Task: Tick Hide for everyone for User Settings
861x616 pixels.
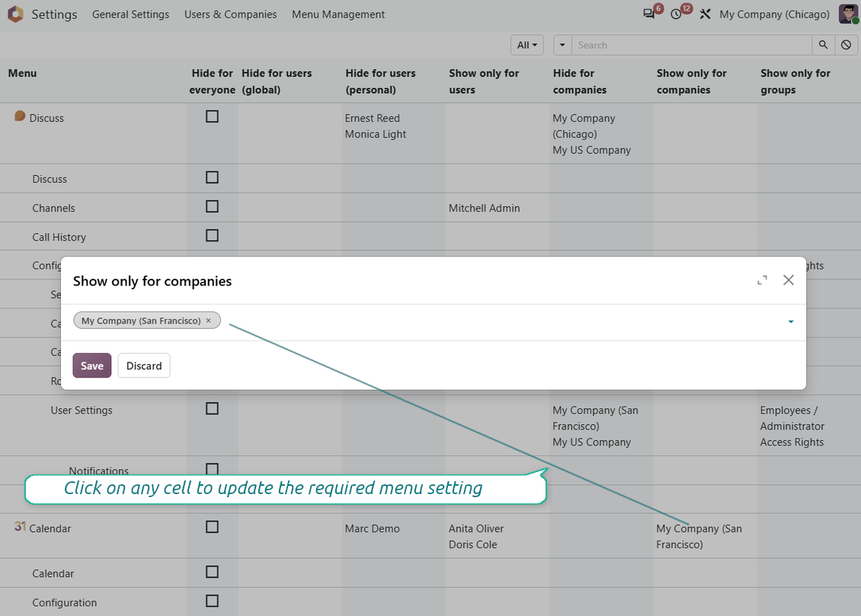Action: pos(212,409)
